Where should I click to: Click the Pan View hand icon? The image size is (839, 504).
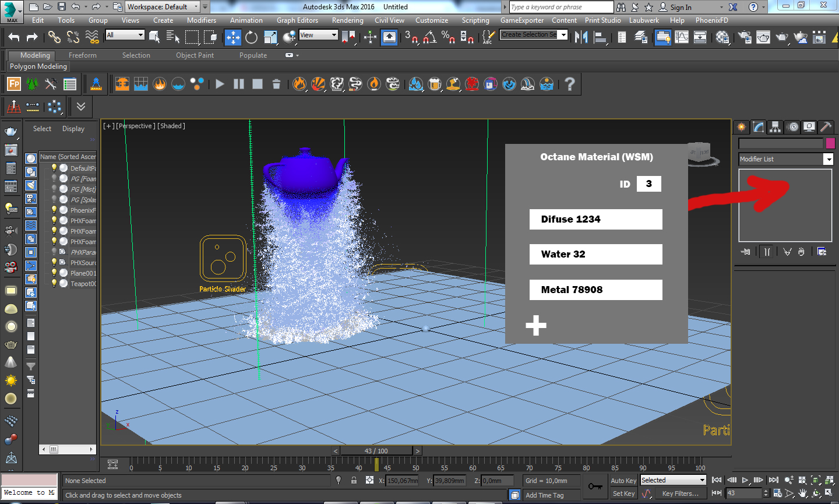[x=803, y=494]
